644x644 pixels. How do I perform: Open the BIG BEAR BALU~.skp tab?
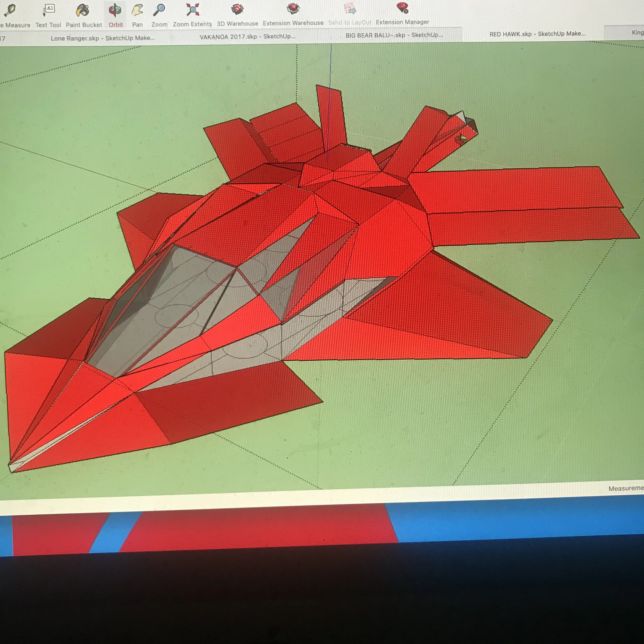(x=394, y=35)
